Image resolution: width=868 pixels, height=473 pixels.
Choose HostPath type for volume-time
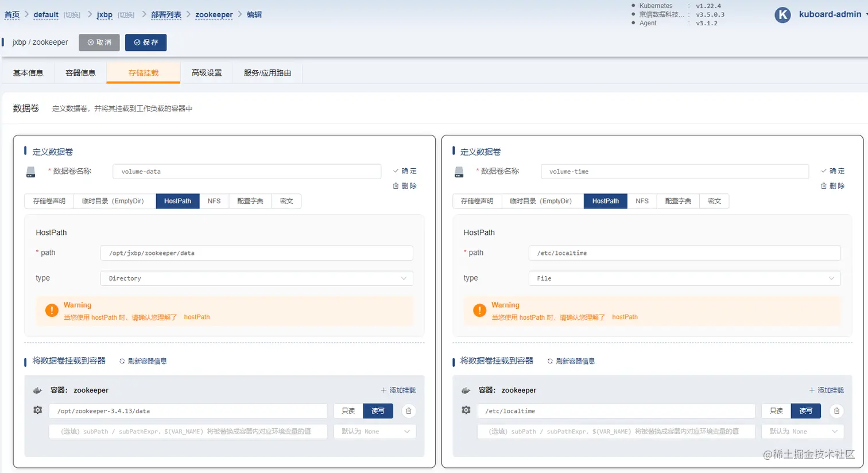tap(606, 201)
